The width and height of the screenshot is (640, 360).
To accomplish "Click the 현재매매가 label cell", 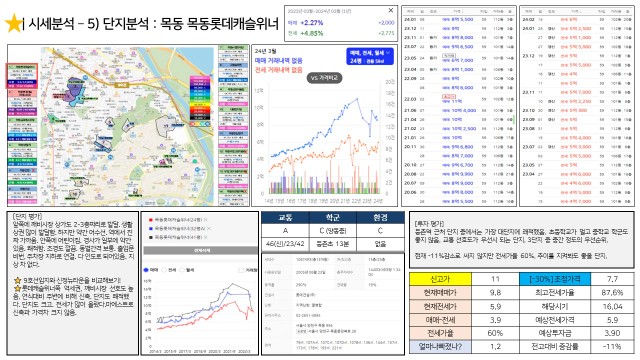I will tap(440, 293).
